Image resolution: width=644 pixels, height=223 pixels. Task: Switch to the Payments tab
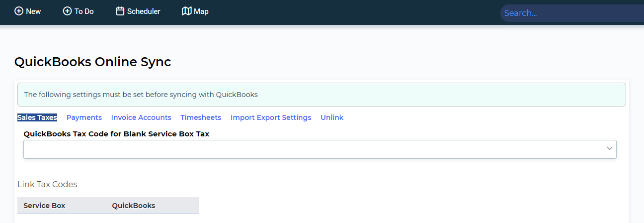pyautogui.click(x=84, y=117)
